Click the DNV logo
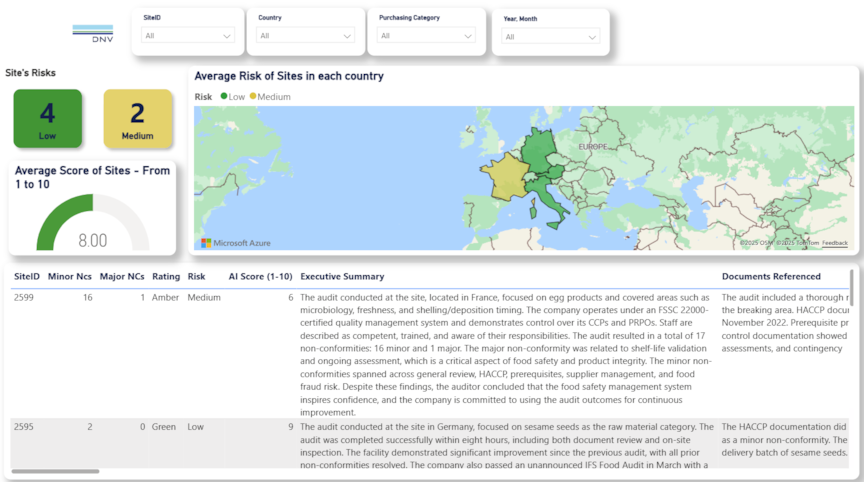 click(93, 33)
